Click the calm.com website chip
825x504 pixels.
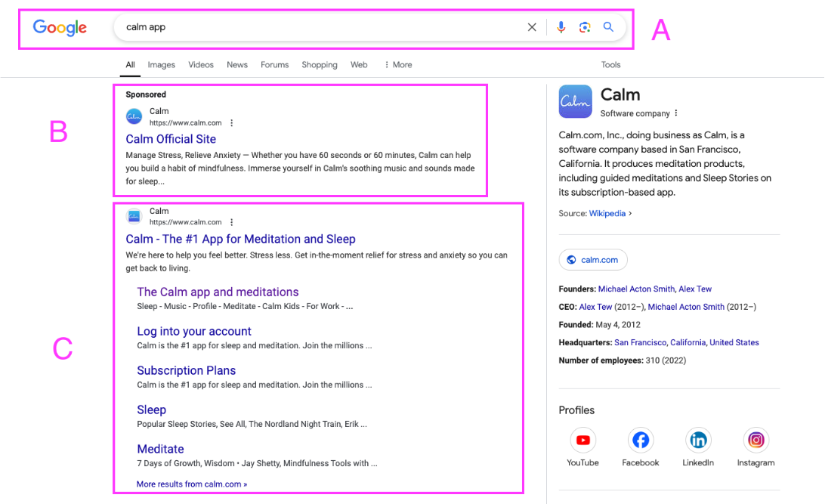[x=593, y=260]
